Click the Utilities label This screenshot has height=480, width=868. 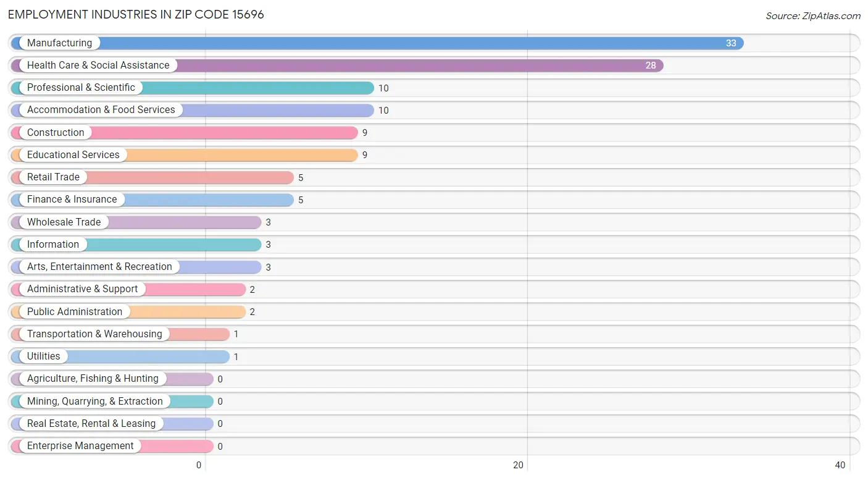tap(44, 356)
